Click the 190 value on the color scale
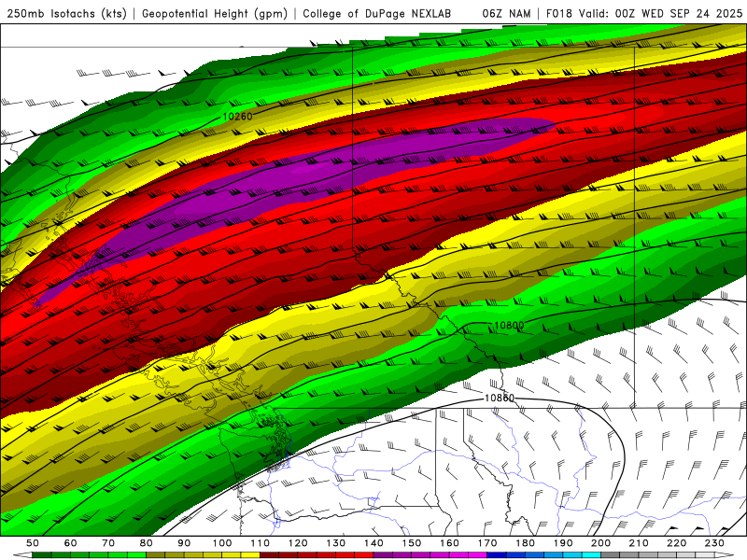This screenshot has width=747, height=560. coord(563,543)
